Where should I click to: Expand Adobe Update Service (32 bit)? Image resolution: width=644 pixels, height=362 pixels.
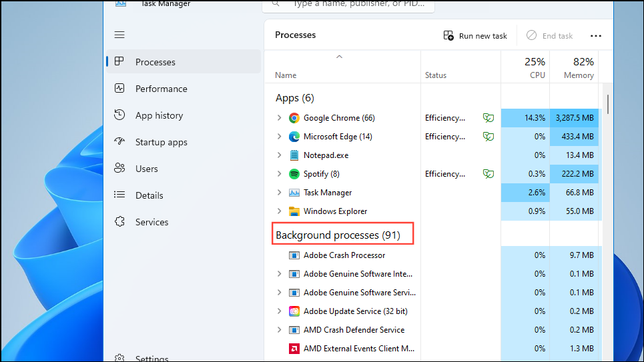(279, 311)
